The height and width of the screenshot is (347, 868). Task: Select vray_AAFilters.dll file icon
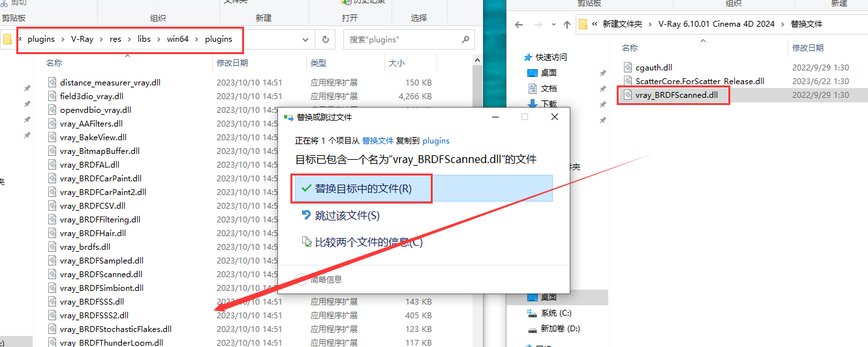tap(53, 123)
